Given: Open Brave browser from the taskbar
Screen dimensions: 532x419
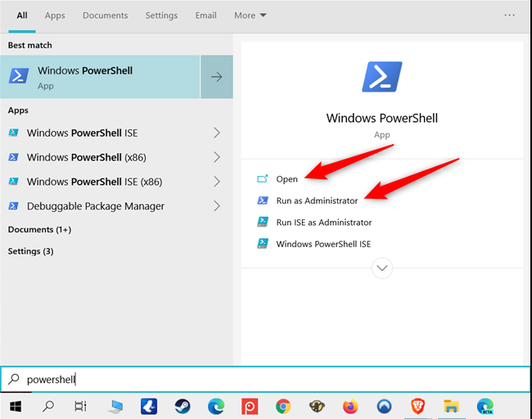Looking at the screenshot, I should (x=417, y=406).
